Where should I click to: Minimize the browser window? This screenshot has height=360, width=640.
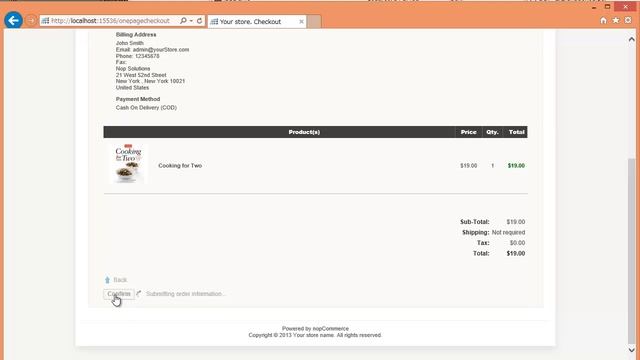tap(594, 7)
